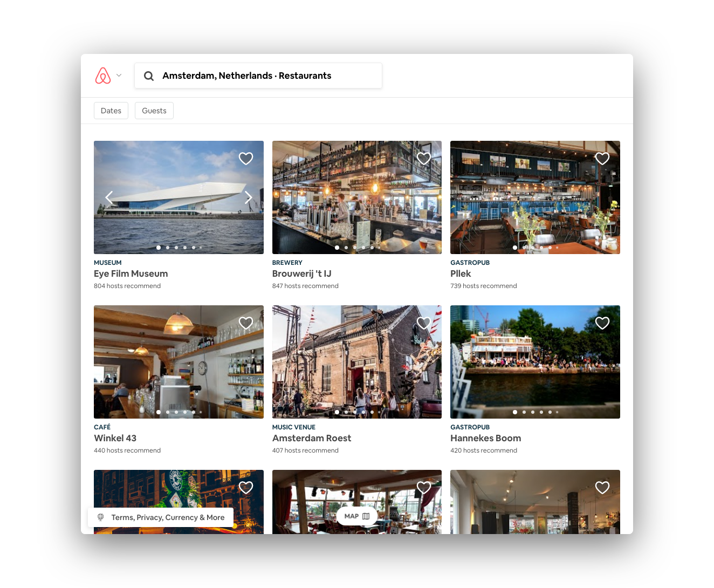This screenshot has width=714, height=588.
Task: Save Hannekes Boom with heart icon
Action: point(602,323)
